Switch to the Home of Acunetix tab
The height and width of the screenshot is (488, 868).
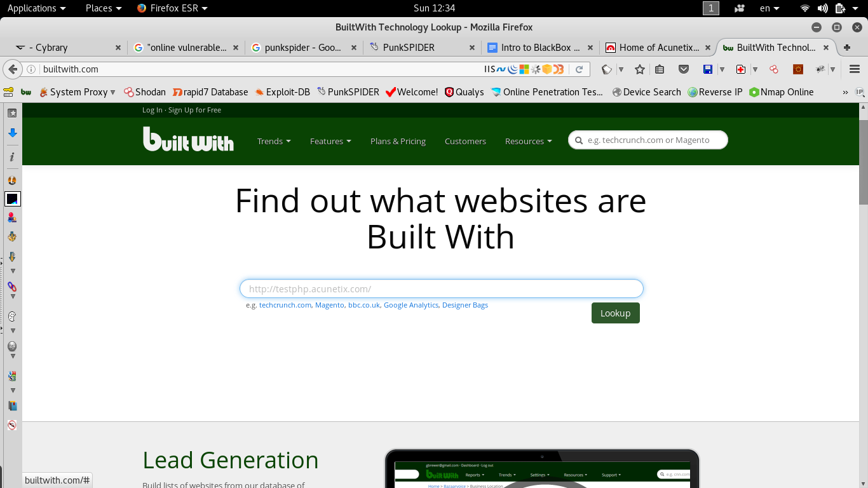(x=658, y=47)
